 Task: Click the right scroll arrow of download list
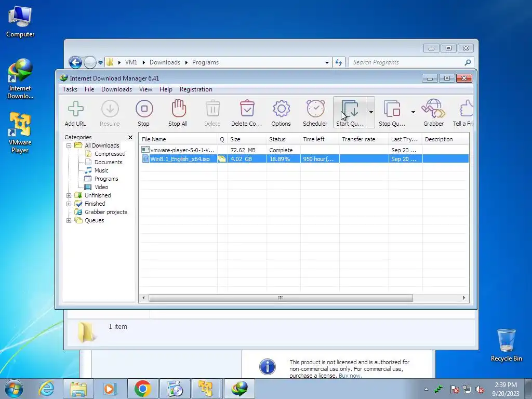(464, 298)
